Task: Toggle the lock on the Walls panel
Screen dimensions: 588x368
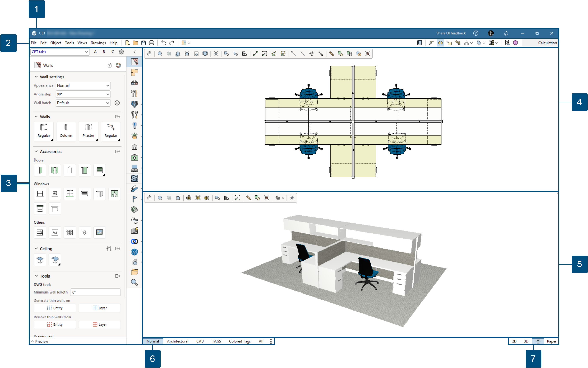Action: (109, 65)
